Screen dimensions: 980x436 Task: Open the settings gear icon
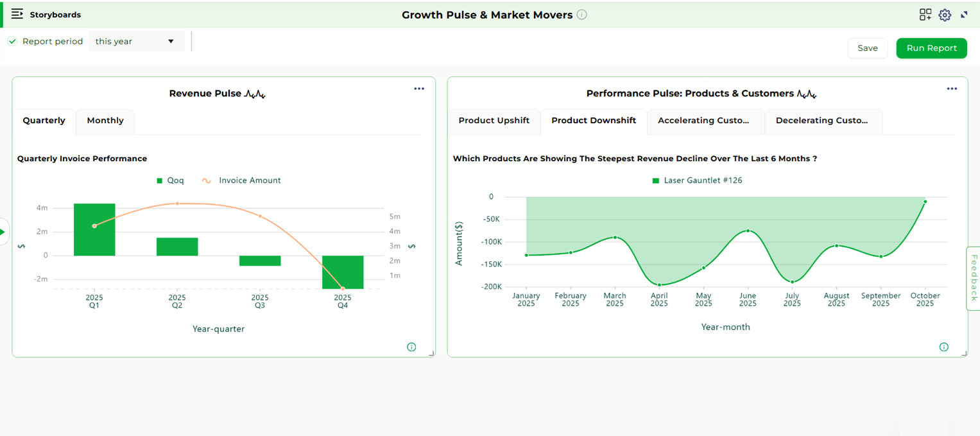tap(944, 15)
